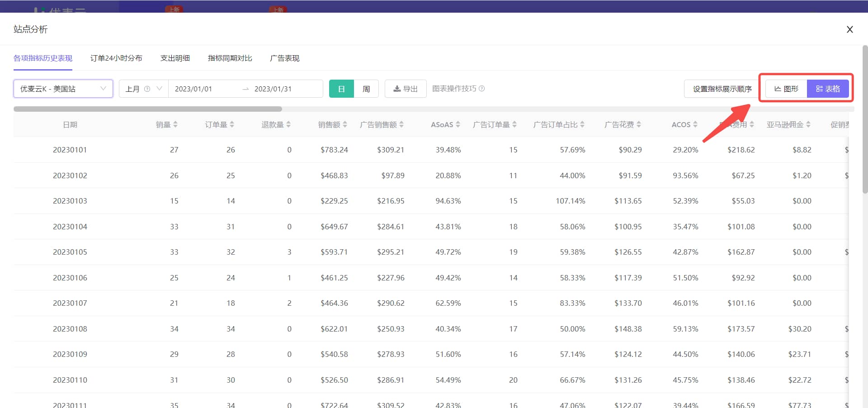Open the 上月 date range dropdown

(144, 89)
